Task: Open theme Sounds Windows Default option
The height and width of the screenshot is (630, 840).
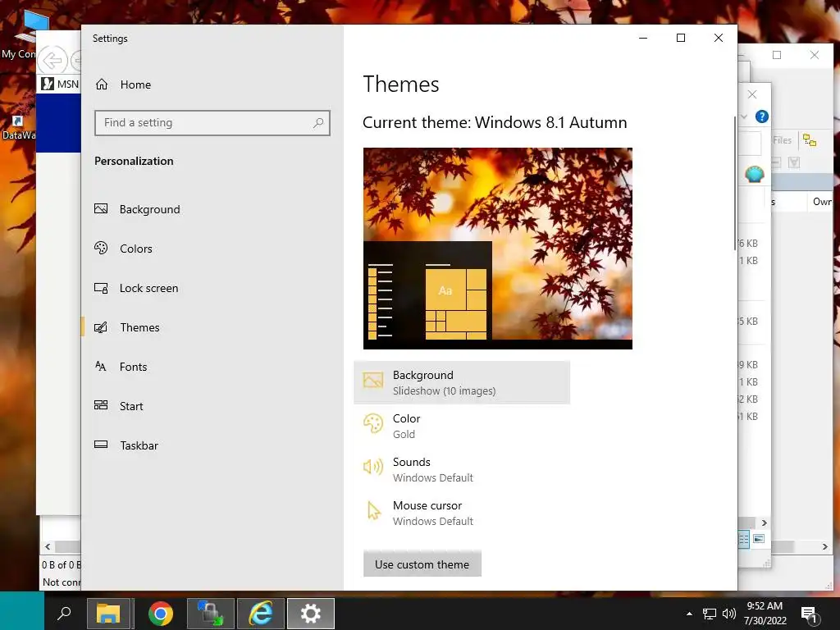Action: pyautogui.click(x=462, y=469)
